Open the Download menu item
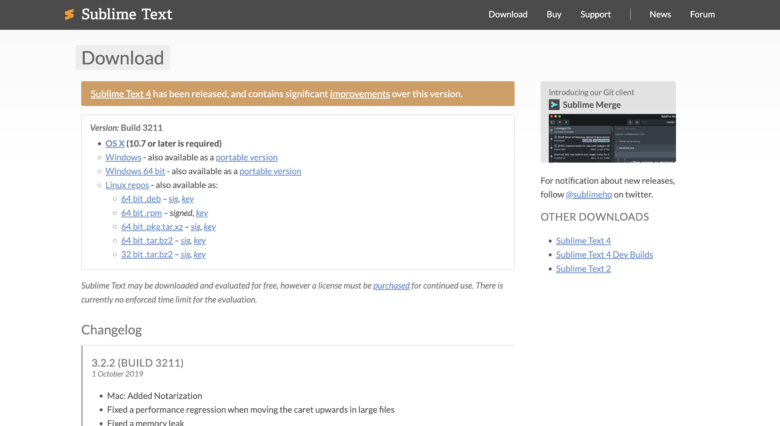This screenshot has width=780, height=426. [x=507, y=14]
